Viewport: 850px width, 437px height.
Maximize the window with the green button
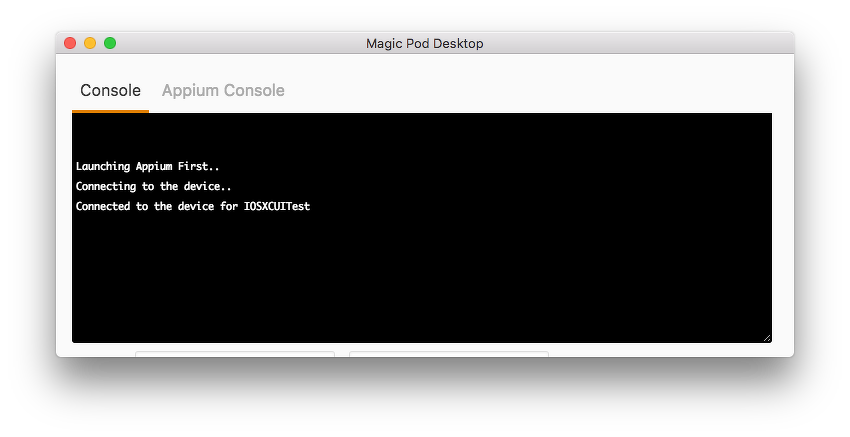pos(110,43)
